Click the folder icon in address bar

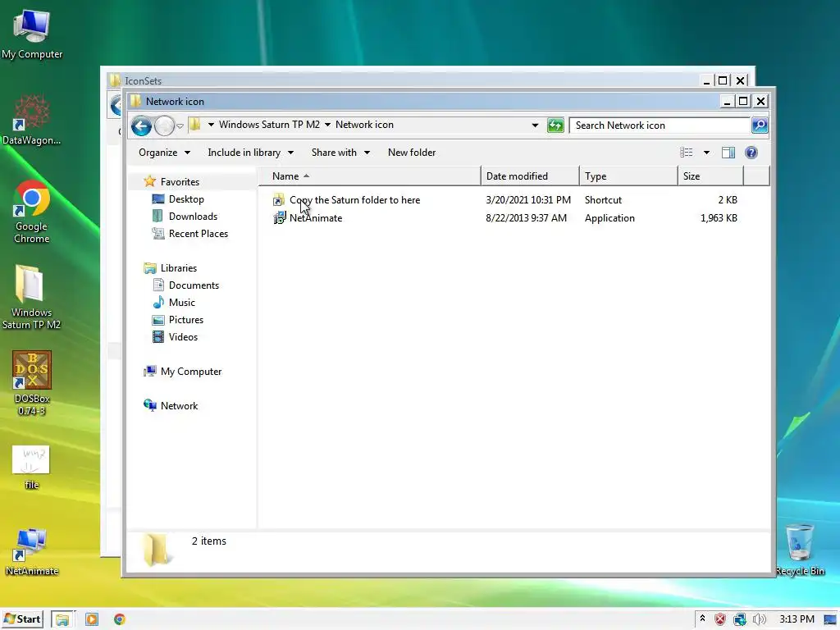pos(195,125)
